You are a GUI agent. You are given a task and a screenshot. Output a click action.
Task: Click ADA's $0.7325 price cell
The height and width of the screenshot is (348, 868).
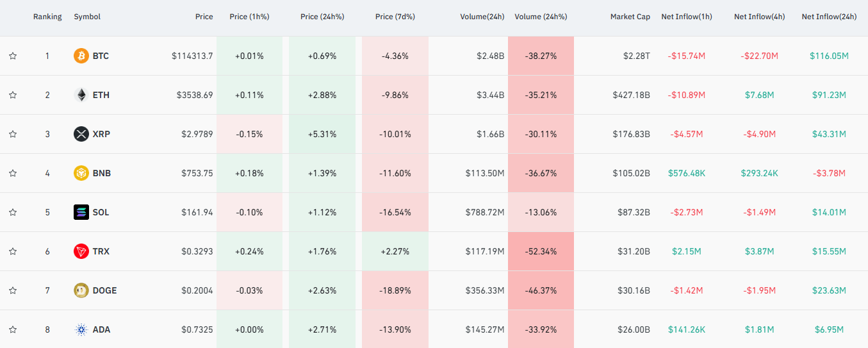tap(196, 329)
